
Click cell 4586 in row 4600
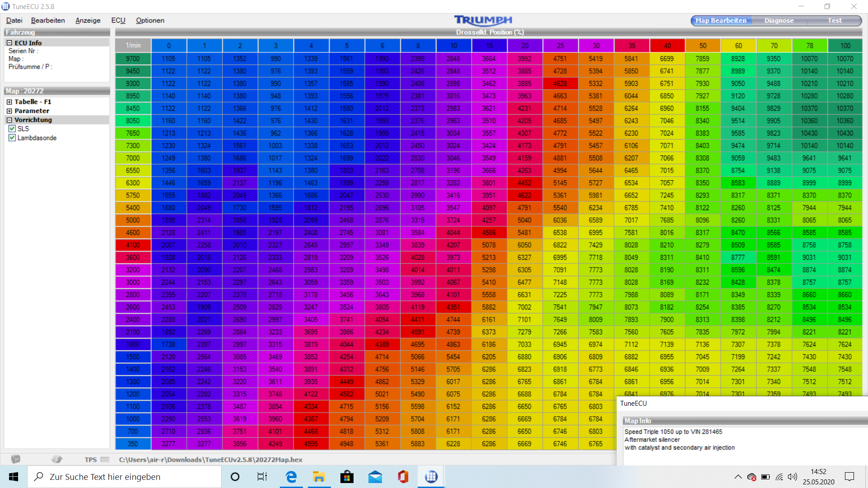(x=489, y=233)
